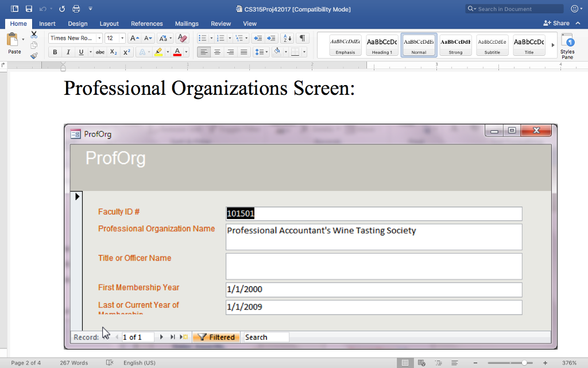Open the font name dropdown
The image size is (588, 368).
click(x=99, y=39)
